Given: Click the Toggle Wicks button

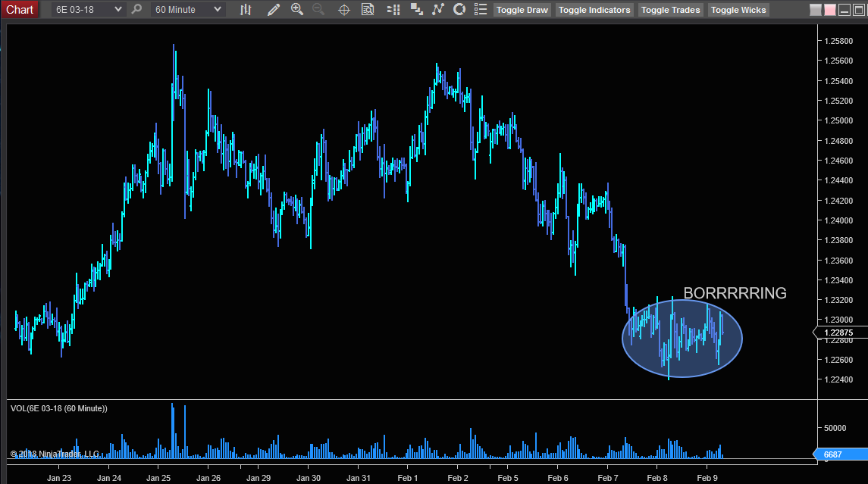Looking at the screenshot, I should click(738, 10).
